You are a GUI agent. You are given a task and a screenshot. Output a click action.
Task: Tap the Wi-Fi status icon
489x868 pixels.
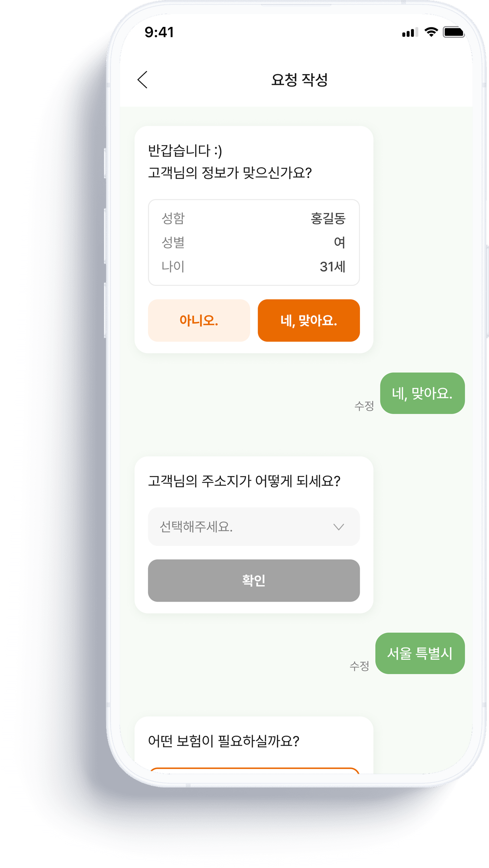[431, 32]
